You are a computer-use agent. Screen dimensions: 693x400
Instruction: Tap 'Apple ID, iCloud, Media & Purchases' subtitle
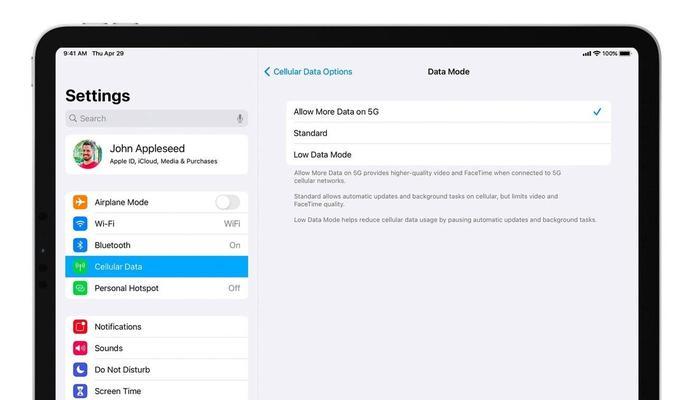click(x=164, y=161)
